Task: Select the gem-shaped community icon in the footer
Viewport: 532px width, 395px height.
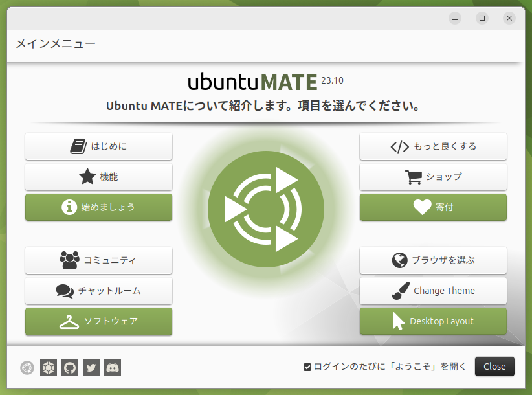Action: pyautogui.click(x=48, y=367)
